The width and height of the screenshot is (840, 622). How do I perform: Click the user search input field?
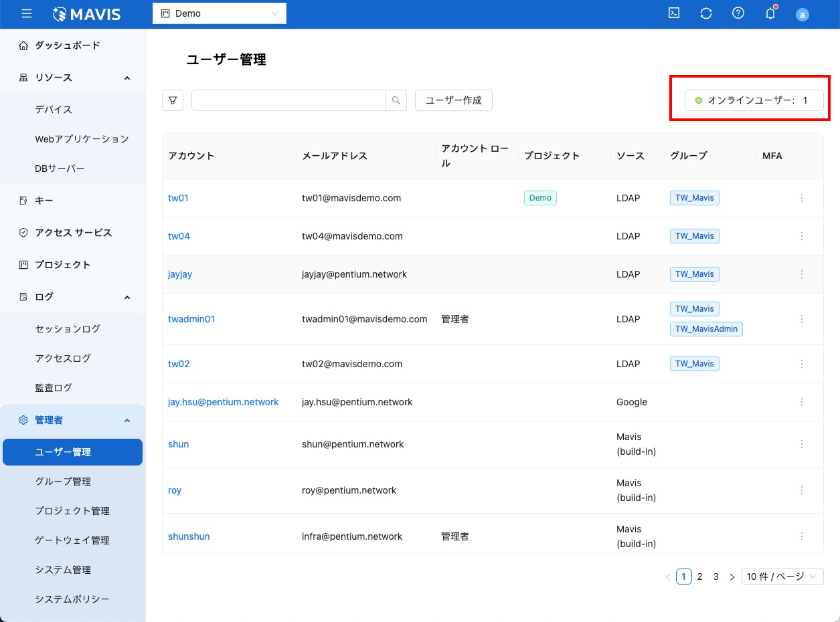(288, 100)
